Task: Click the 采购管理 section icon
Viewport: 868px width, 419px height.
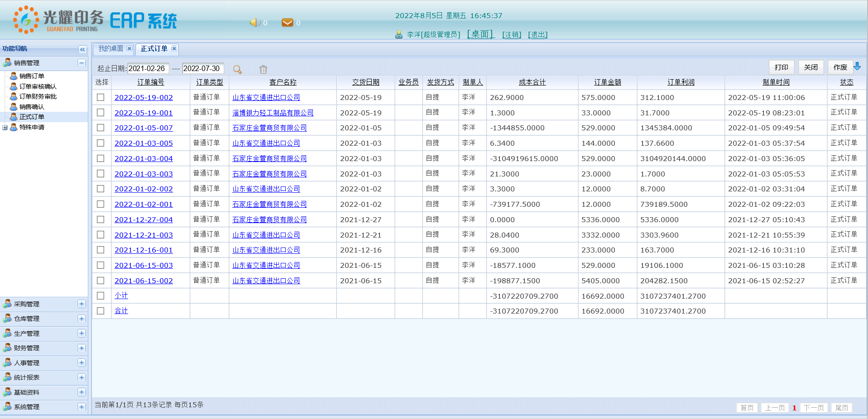Action: pos(7,304)
